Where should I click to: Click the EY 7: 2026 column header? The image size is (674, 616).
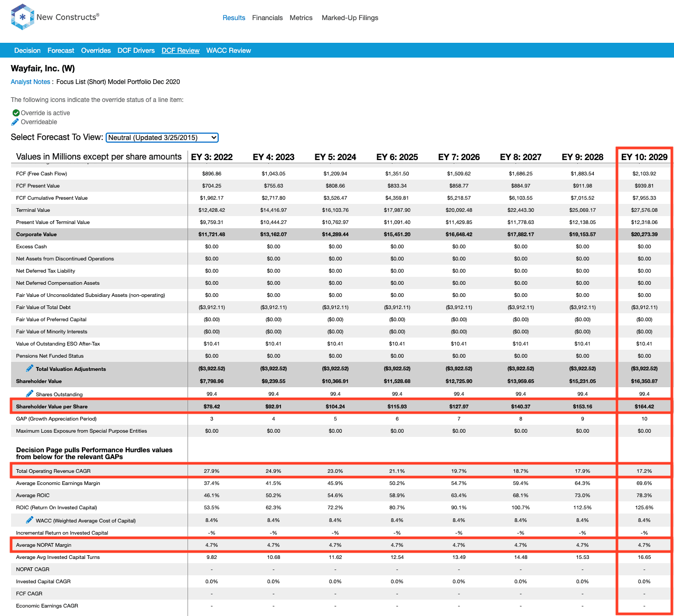tap(459, 157)
